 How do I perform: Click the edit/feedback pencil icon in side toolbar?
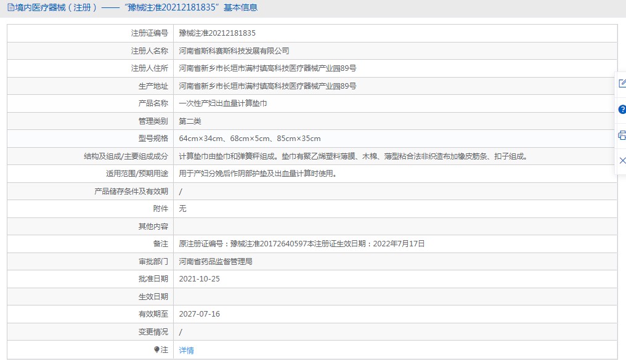click(x=622, y=83)
